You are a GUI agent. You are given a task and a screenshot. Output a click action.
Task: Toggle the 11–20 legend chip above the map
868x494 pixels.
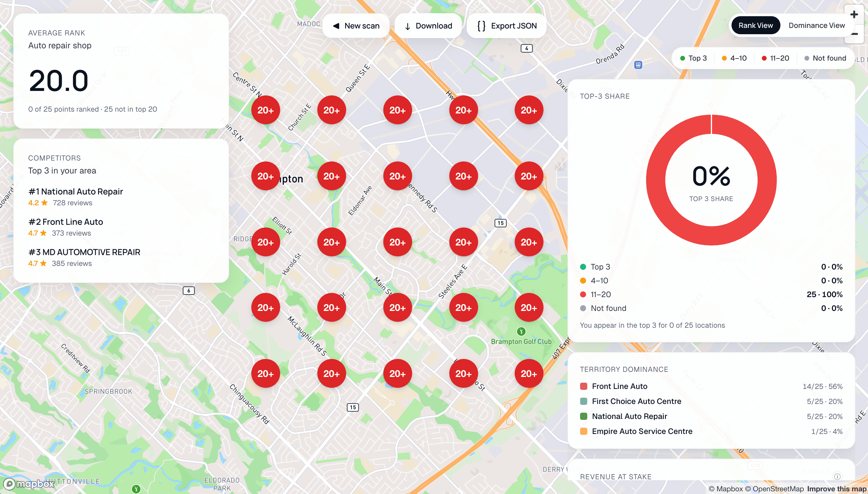pos(775,58)
